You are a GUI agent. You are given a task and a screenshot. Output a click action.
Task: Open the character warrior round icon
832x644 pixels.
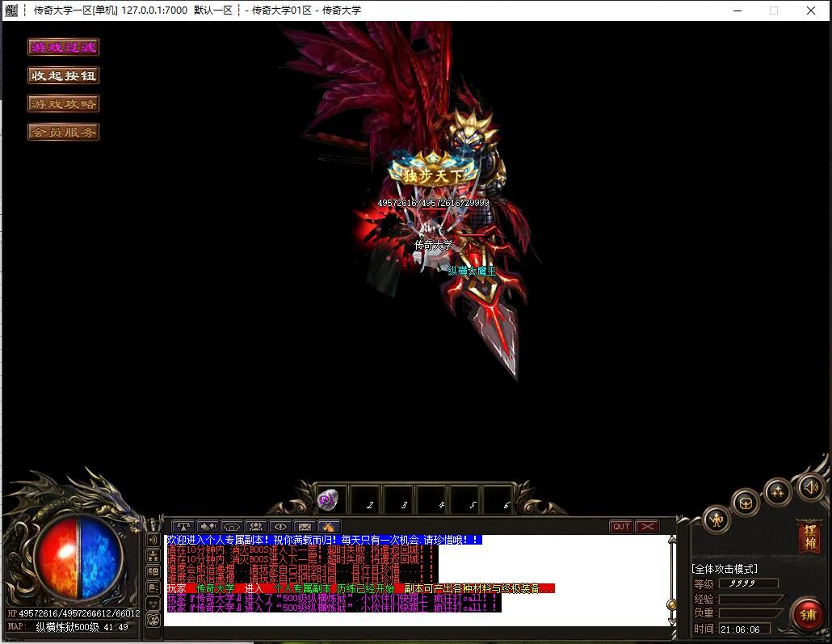(x=716, y=520)
